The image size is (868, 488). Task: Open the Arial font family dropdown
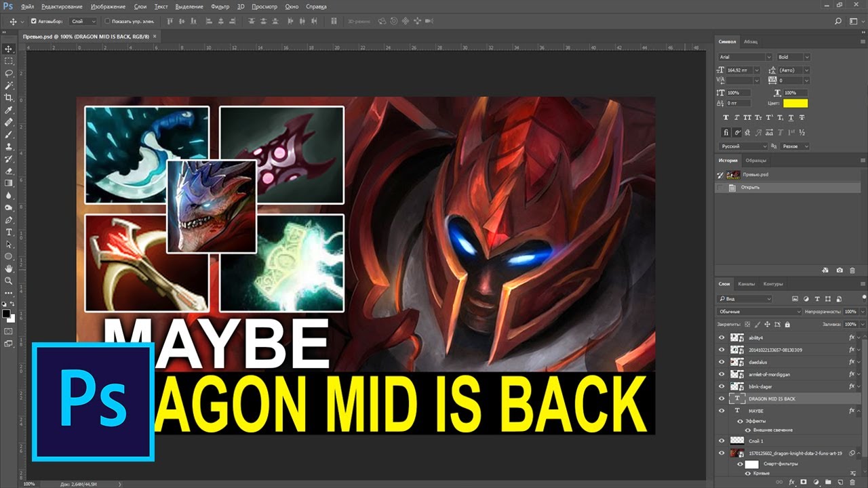click(769, 57)
